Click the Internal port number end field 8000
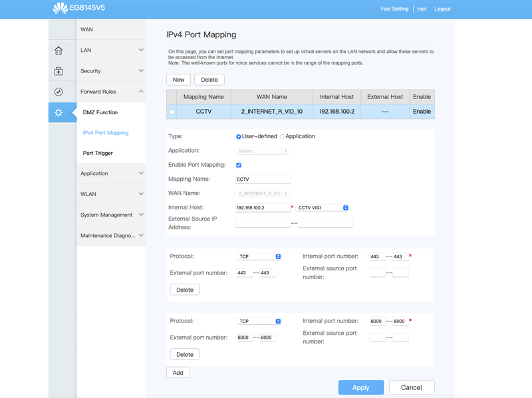 pos(400,321)
